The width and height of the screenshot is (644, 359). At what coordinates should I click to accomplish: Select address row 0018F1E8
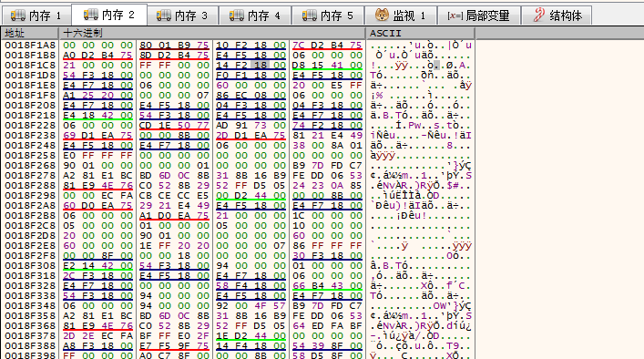click(30, 85)
